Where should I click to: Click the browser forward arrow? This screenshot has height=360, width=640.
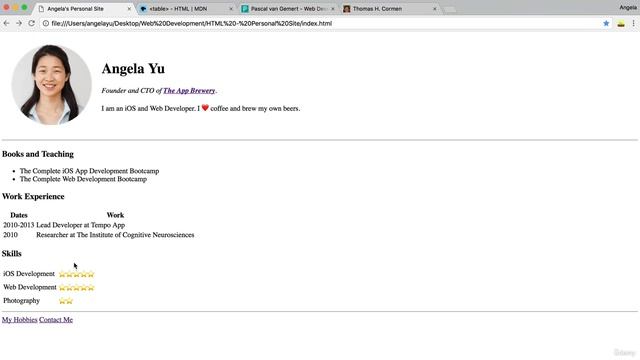click(x=19, y=23)
